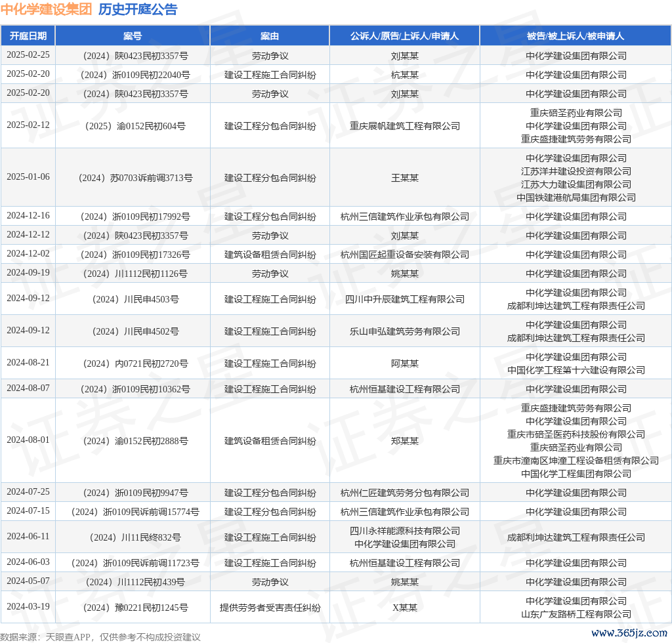Viewport: 672px width, 643px height.
Task: Click the date 2024-06-11
Action: point(28,537)
